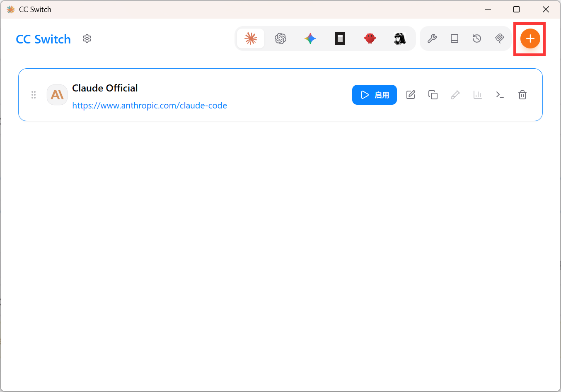Open terminal for Claude Official

tap(500, 95)
